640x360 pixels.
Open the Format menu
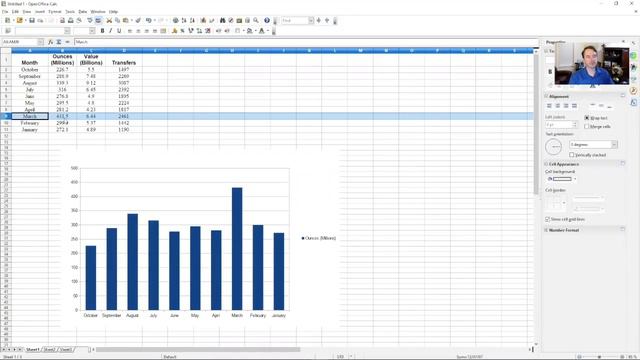(55, 12)
